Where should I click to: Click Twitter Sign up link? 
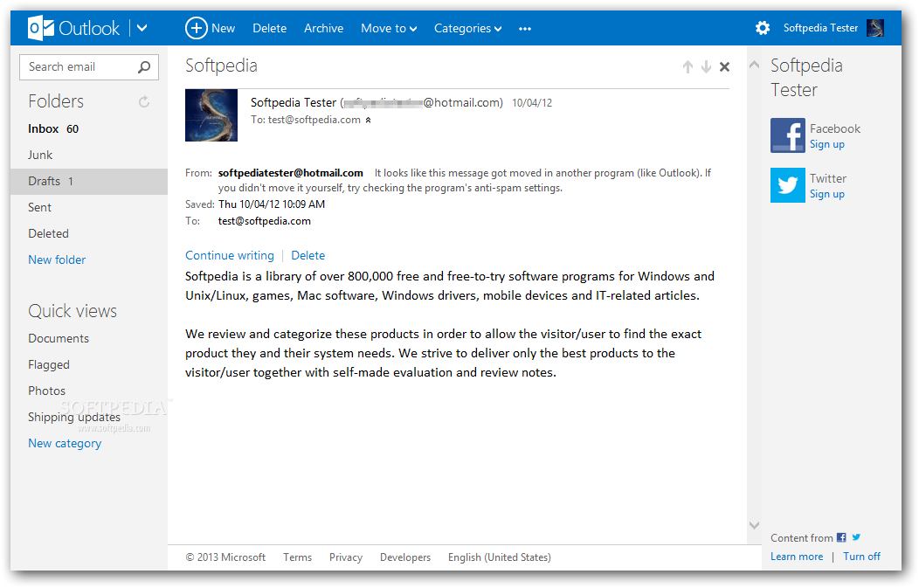[x=827, y=194]
